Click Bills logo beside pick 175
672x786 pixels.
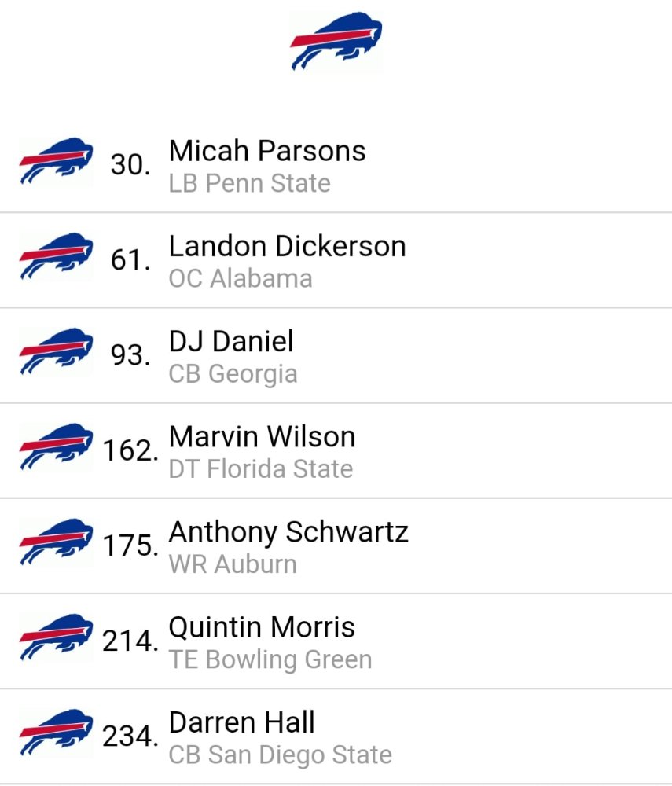pyautogui.click(x=56, y=542)
